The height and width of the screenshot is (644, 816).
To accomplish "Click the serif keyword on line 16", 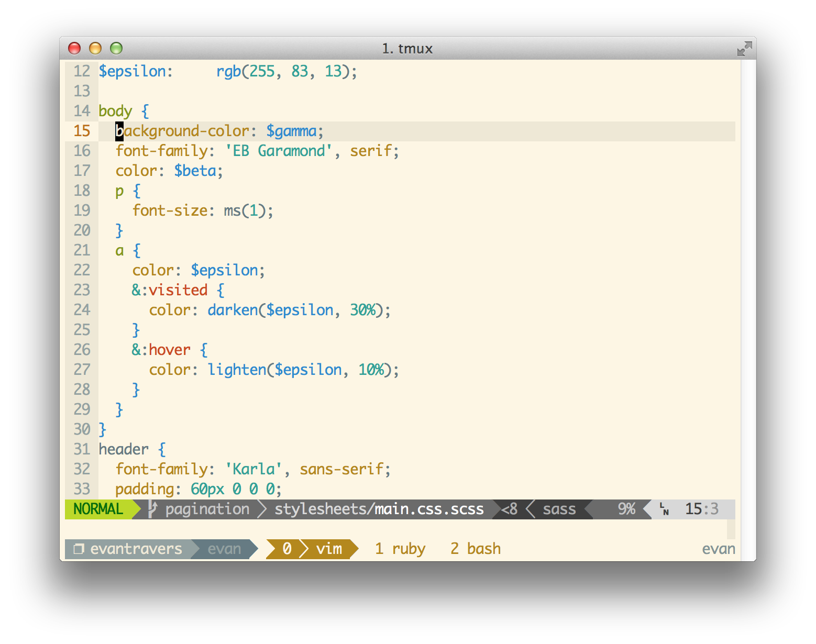I will [x=371, y=151].
